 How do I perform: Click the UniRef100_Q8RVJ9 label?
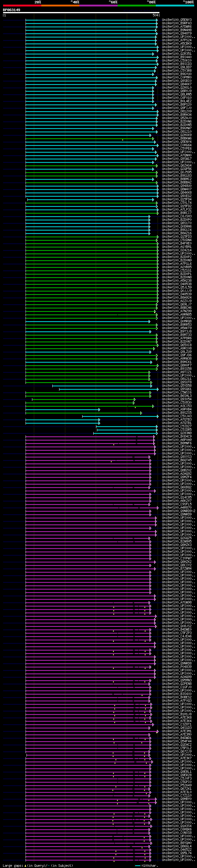click(x=177, y=91)
